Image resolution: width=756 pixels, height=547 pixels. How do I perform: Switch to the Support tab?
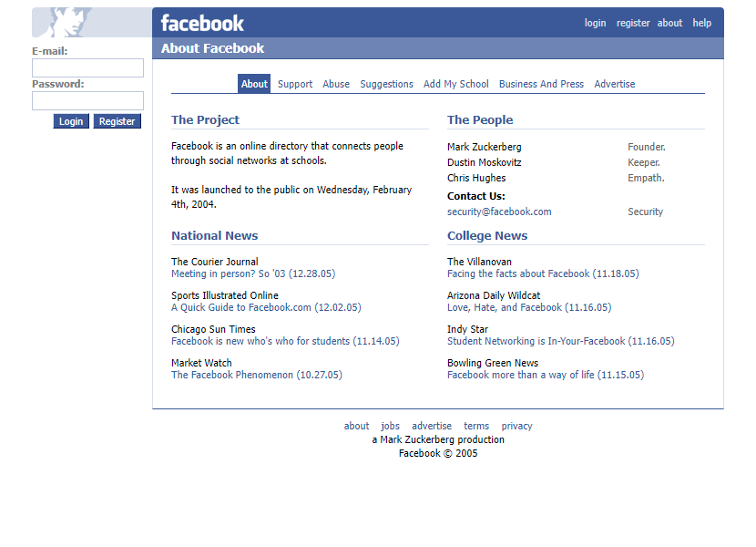pyautogui.click(x=295, y=84)
